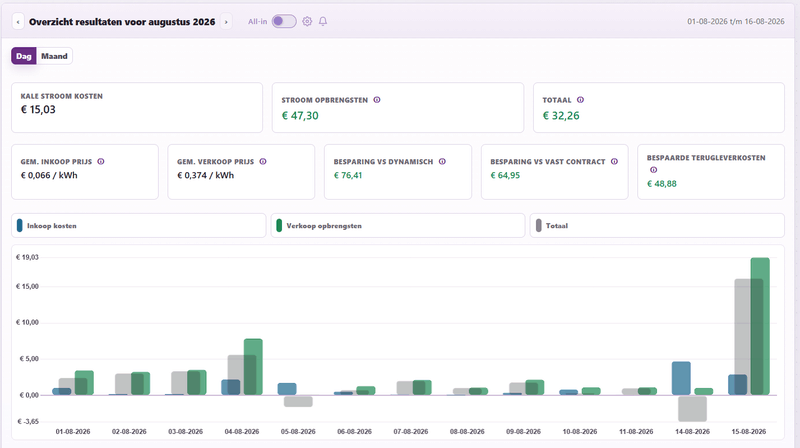800x448 pixels.
Task: Click the blue bar for 05-08-2026
Action: (x=287, y=389)
